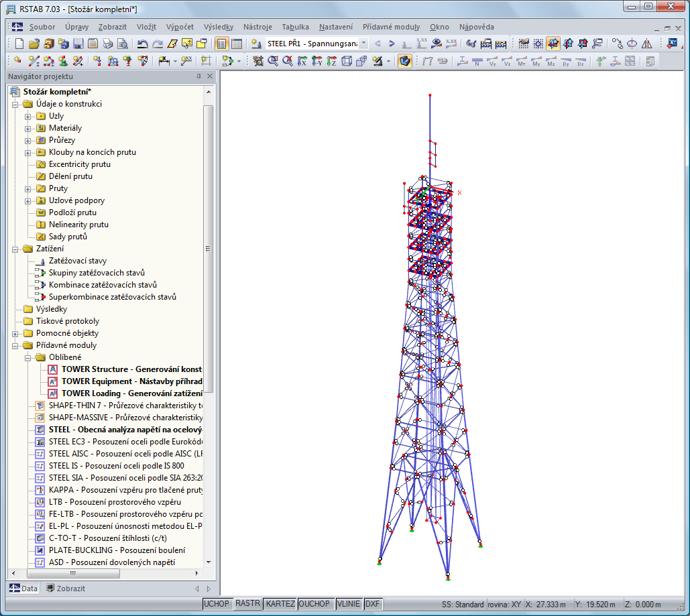Open a new project with the New icon
The width and height of the screenshot is (690, 616).
[18, 43]
